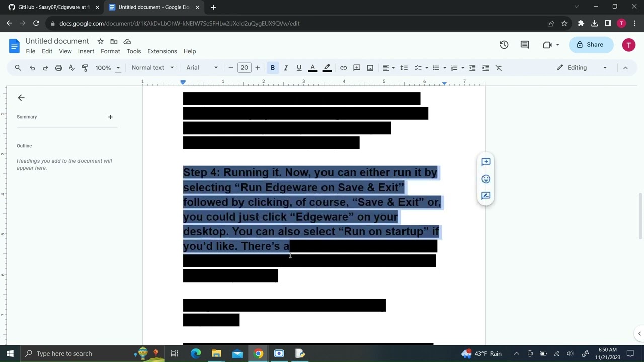Image resolution: width=644 pixels, height=362 pixels.
Task: Switch to the GitHub Edgeware browser tab
Action: coord(53,7)
